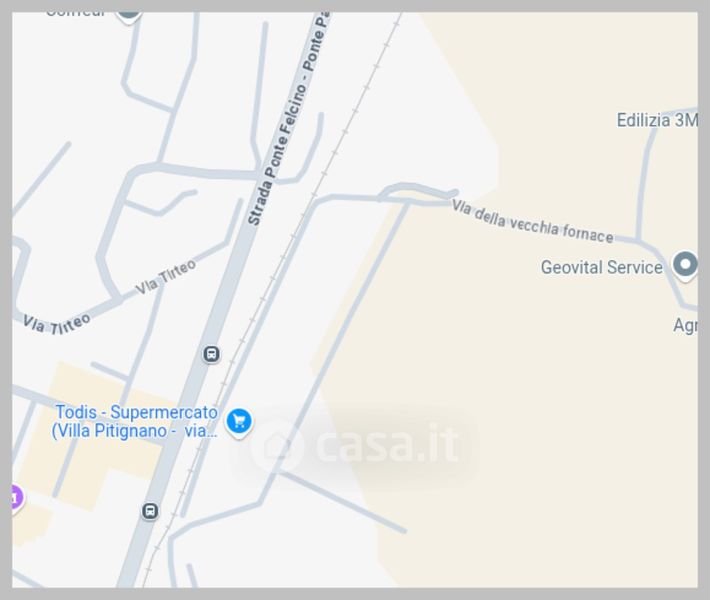Click the partial Agr label at right edge
The width and height of the screenshot is (710, 600).
click(x=685, y=326)
